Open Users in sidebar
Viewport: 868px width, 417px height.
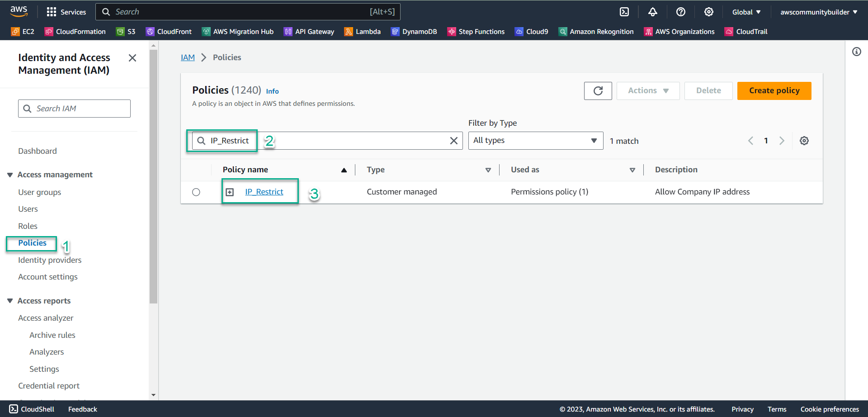pyautogui.click(x=28, y=209)
